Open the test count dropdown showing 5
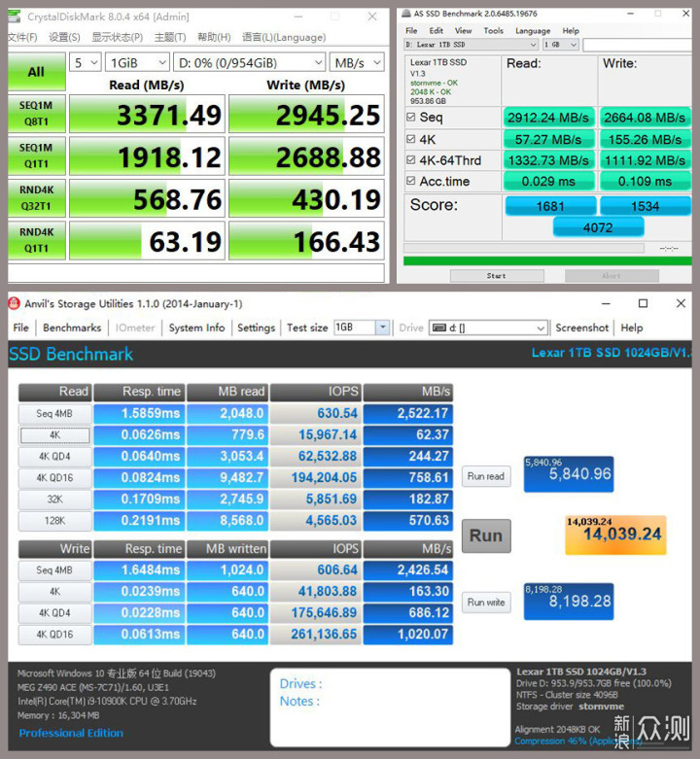The width and height of the screenshot is (700, 759). point(86,62)
